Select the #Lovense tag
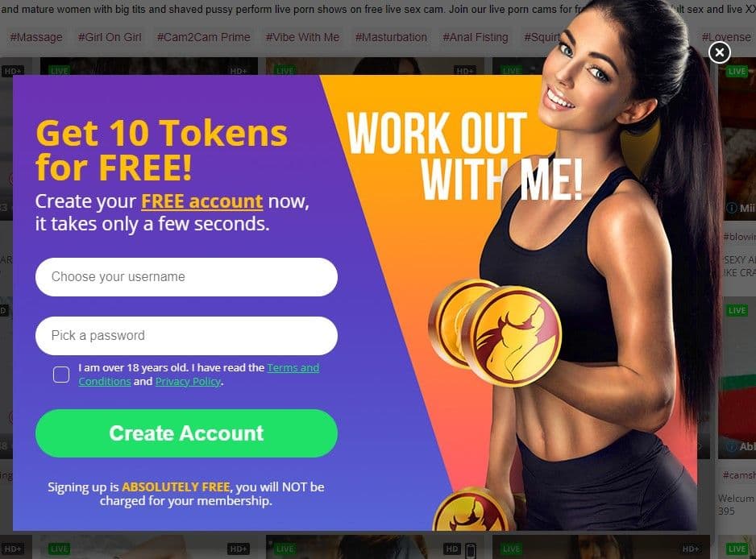The width and height of the screenshot is (756, 559). [x=726, y=37]
